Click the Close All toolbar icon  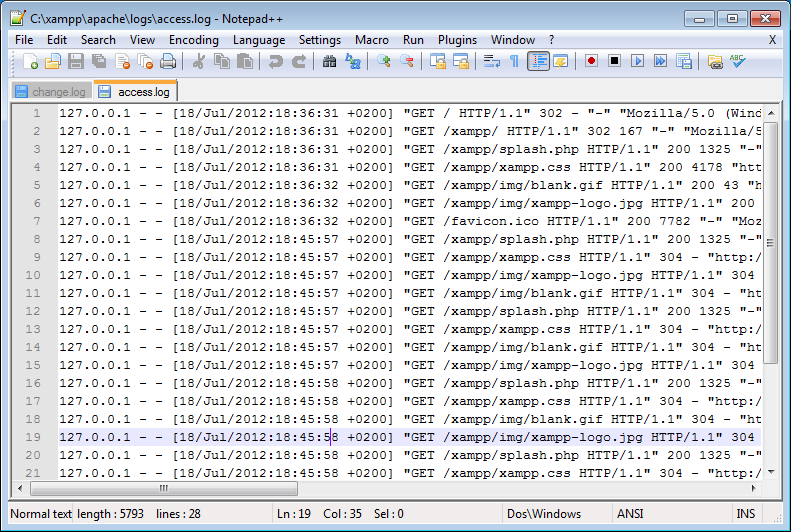click(145, 62)
